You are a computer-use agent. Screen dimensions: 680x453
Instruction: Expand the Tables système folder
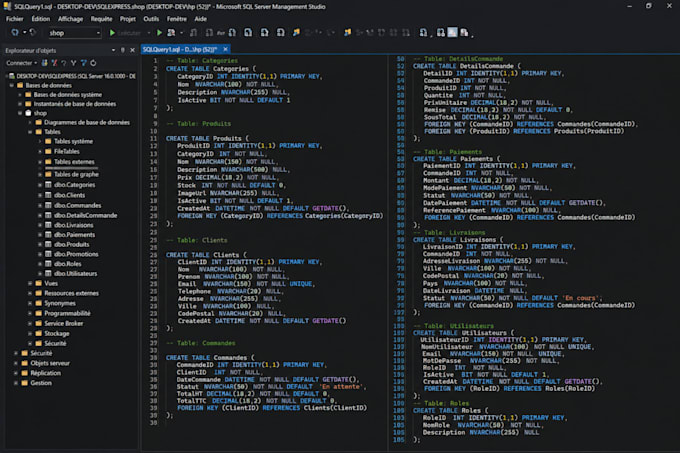pos(40,141)
